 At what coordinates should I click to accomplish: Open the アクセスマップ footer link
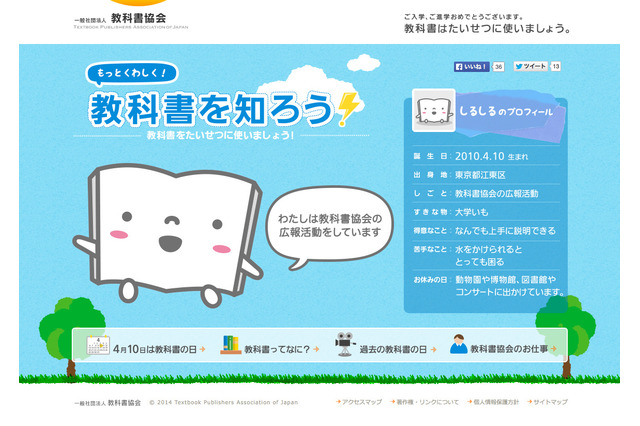(362, 402)
